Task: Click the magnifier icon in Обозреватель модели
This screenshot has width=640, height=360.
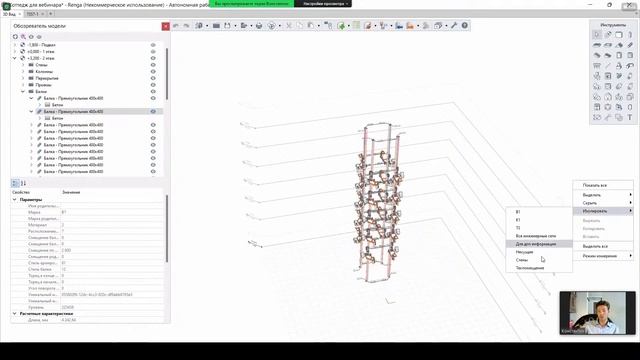Action: tap(23, 37)
